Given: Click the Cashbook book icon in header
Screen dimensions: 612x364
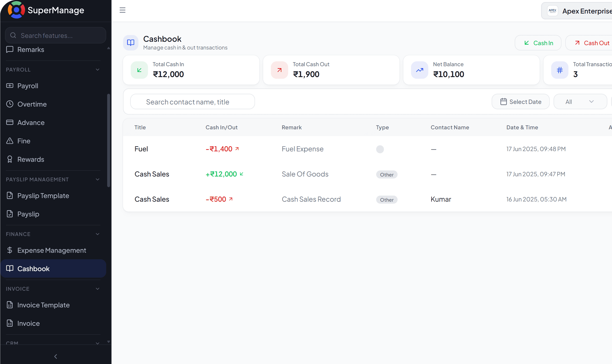Looking at the screenshot, I should (x=131, y=43).
